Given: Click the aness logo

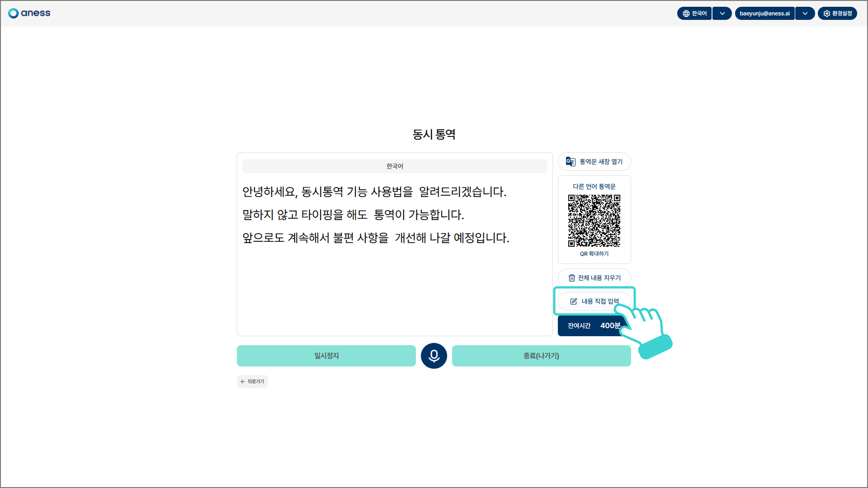Looking at the screenshot, I should (x=29, y=13).
